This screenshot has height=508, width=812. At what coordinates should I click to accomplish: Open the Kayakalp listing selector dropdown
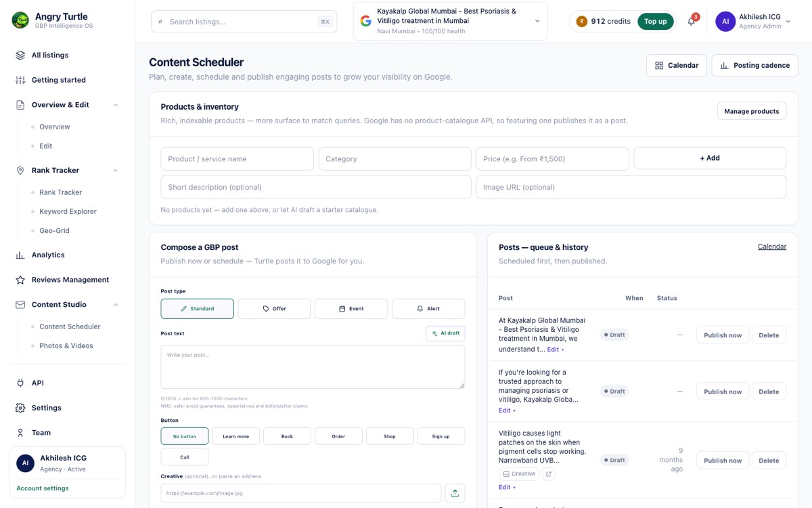[x=451, y=21]
